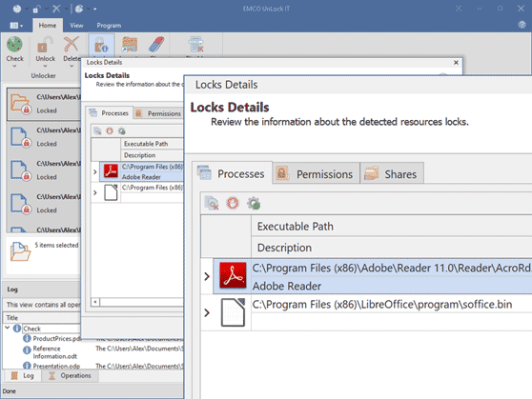The height and width of the screenshot is (399, 532).
Task: Open the Customize Quick Access Toolbar arrow
Action: click(95, 10)
